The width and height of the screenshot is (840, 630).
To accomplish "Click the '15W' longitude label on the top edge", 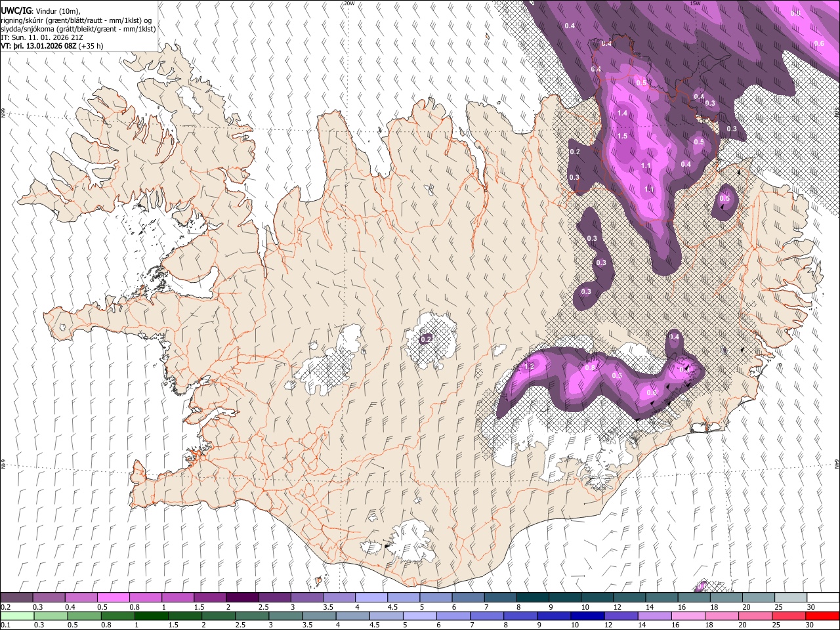I will pos(695,3).
